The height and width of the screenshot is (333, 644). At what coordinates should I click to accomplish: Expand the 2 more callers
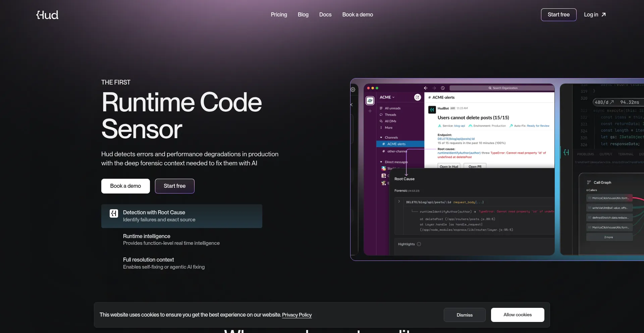[609, 237]
